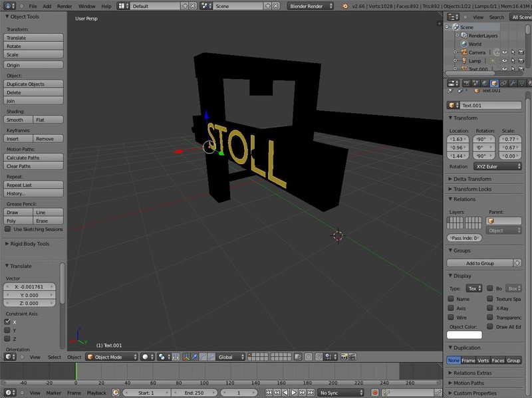Open the Blender Render engine dropdown

(311, 6)
